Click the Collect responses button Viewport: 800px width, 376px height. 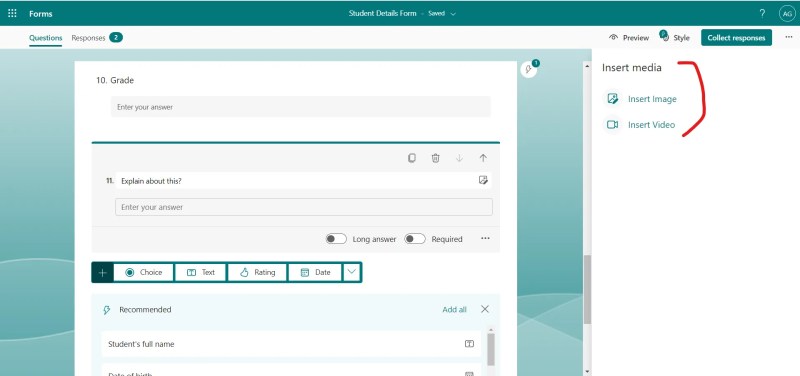point(736,38)
